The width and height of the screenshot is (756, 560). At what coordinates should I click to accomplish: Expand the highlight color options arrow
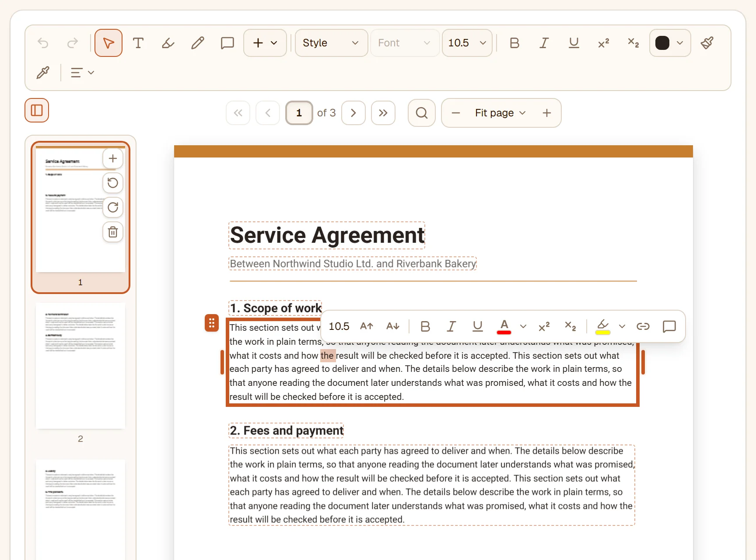coord(622,326)
